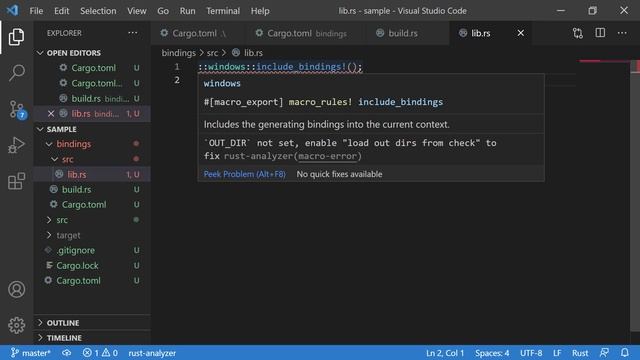
Task: Open the Selection menu
Action: coord(98,11)
